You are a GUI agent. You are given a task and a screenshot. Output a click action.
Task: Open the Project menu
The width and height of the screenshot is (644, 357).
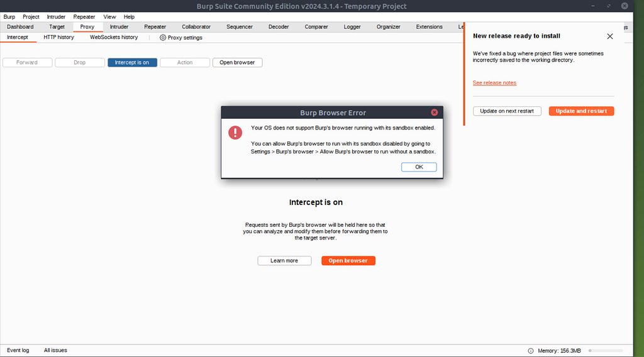click(31, 17)
